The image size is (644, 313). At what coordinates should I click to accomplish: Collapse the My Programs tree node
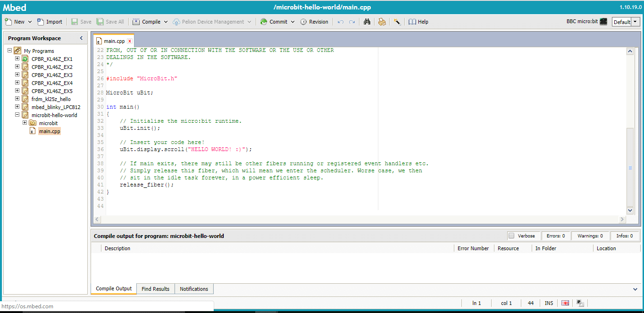(x=9, y=51)
